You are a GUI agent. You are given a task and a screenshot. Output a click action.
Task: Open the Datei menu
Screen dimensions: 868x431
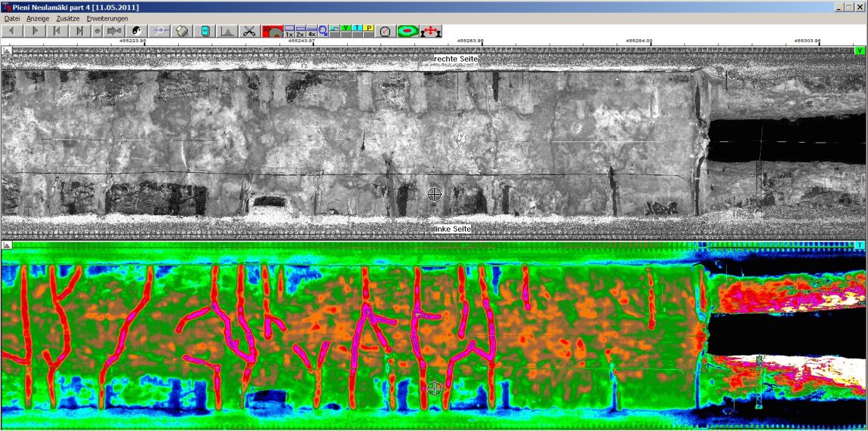(12, 18)
